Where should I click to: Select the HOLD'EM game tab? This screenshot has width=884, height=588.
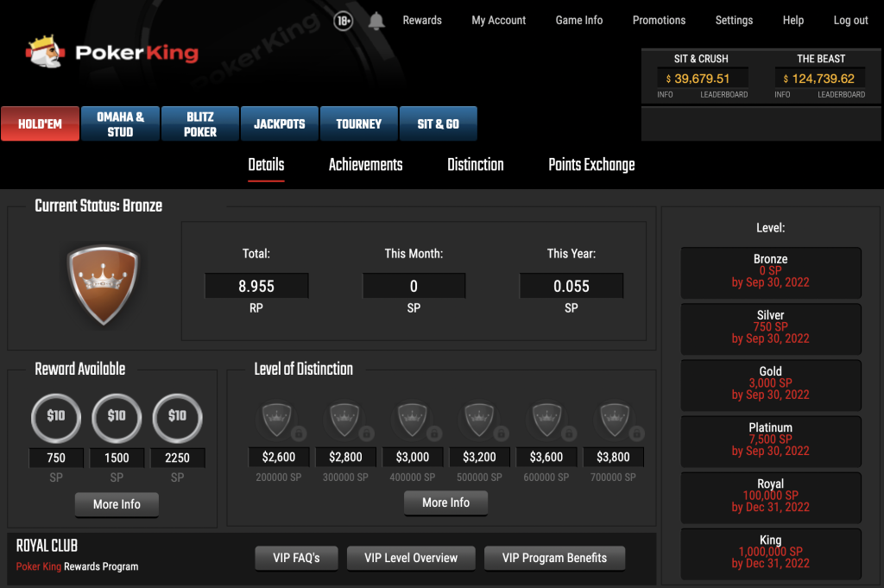tap(40, 123)
